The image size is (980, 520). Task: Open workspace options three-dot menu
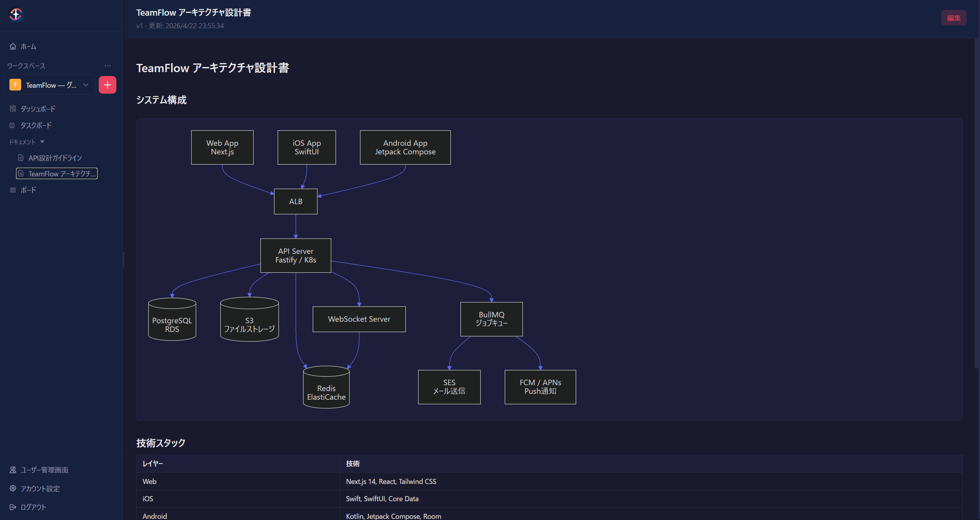click(108, 66)
